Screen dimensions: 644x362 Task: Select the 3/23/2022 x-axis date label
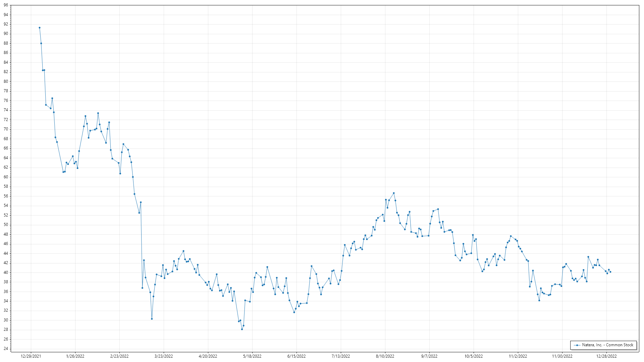pos(164,356)
